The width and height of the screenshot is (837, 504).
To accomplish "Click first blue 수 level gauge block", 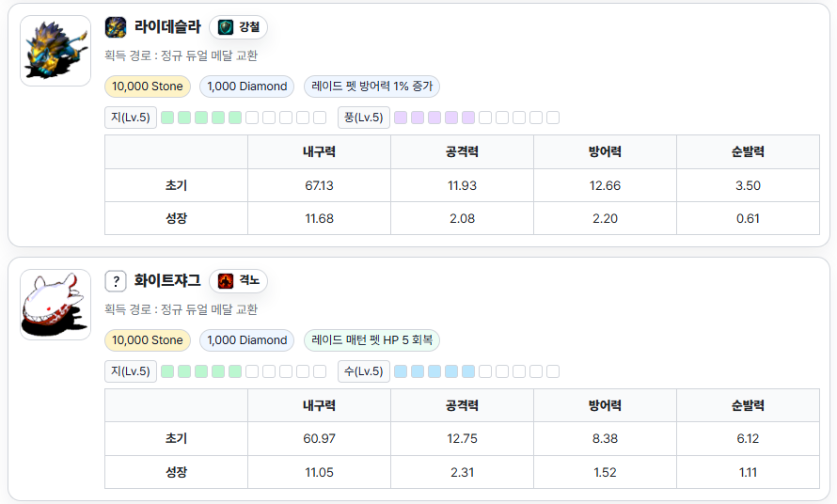I will pos(401,371).
